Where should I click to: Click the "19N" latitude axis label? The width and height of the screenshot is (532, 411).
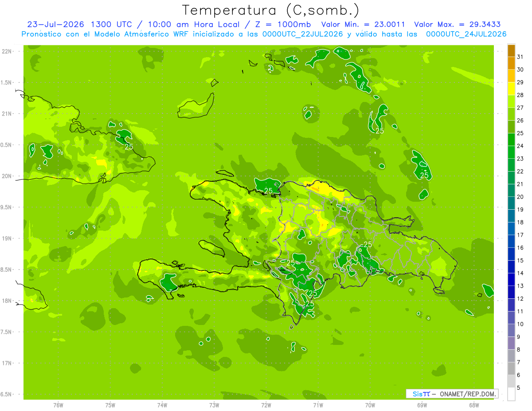click(7, 239)
